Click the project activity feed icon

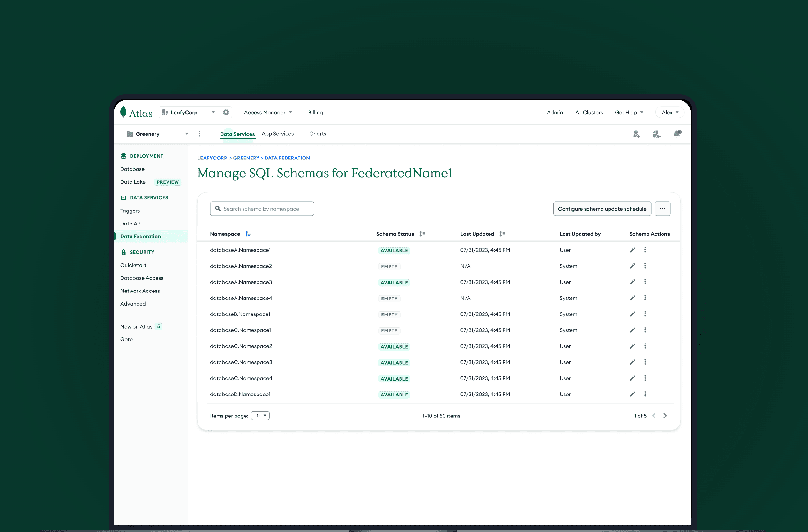[656, 134]
